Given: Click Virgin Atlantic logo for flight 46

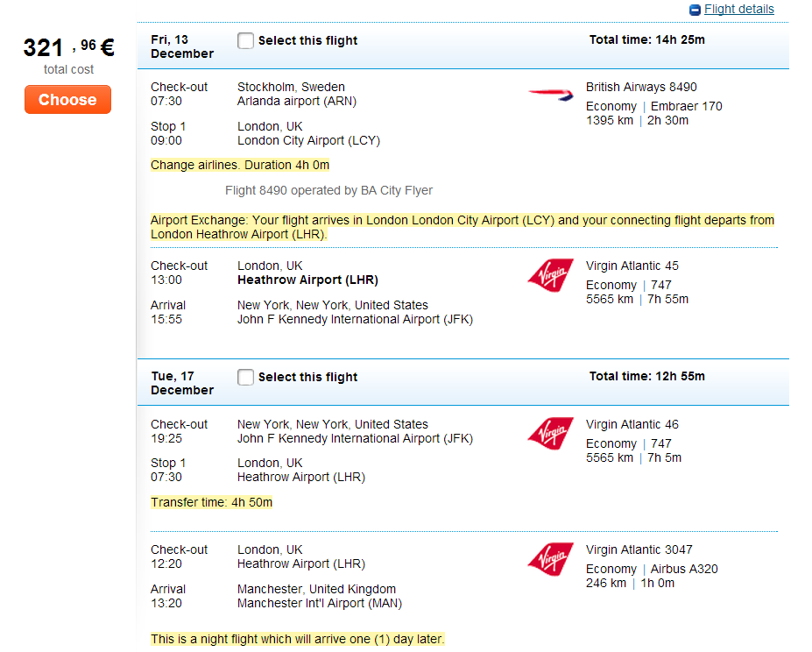Looking at the screenshot, I should pos(550,434).
